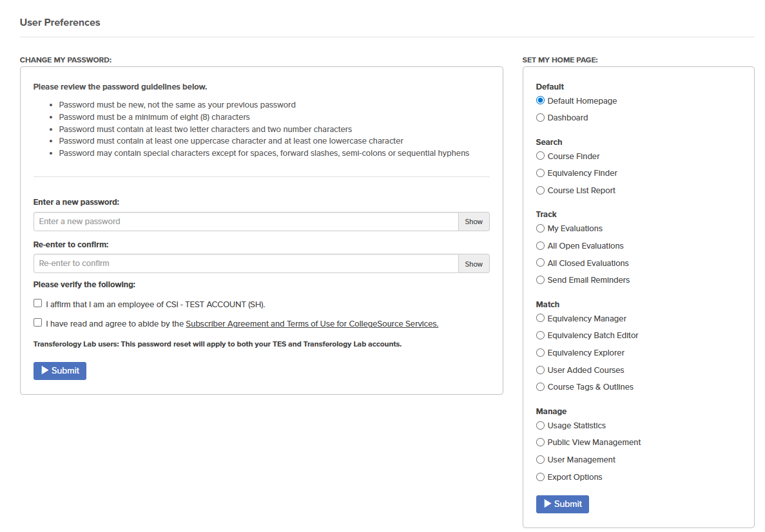Pick Equivalency Finder as home page

click(x=540, y=173)
